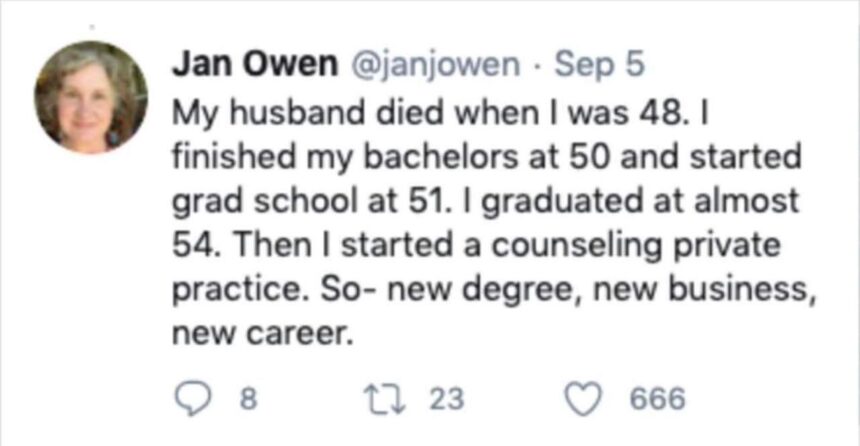The height and width of the screenshot is (446, 860).
Task: Click the line starting "finished my bachelors"
Action: click(472, 158)
